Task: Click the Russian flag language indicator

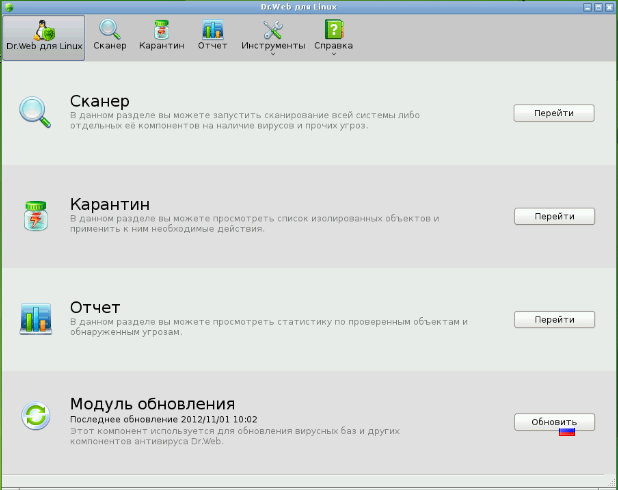Action: [567, 432]
